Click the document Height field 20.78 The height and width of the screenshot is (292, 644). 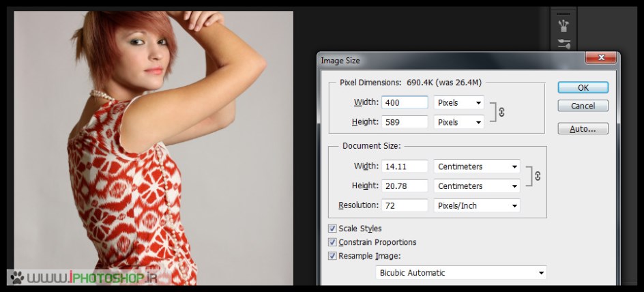pos(405,186)
